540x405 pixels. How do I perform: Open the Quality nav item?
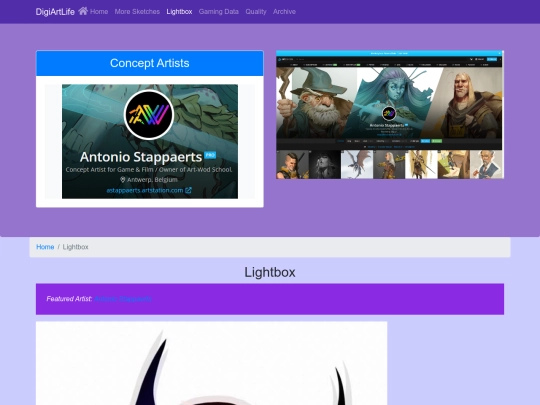click(256, 12)
